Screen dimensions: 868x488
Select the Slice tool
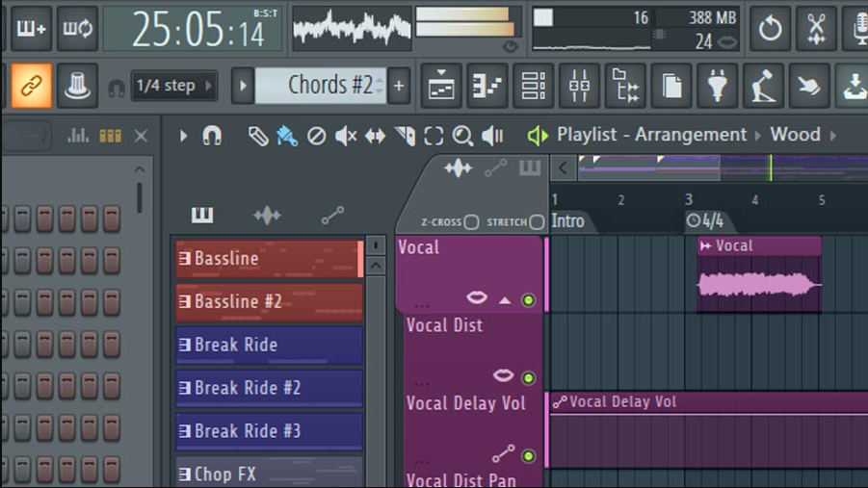[x=405, y=136]
